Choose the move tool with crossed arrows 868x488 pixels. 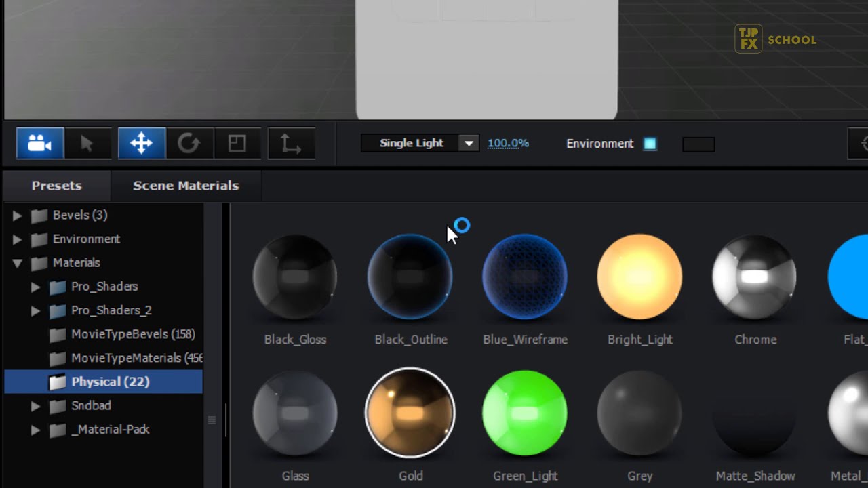pyautogui.click(x=141, y=143)
